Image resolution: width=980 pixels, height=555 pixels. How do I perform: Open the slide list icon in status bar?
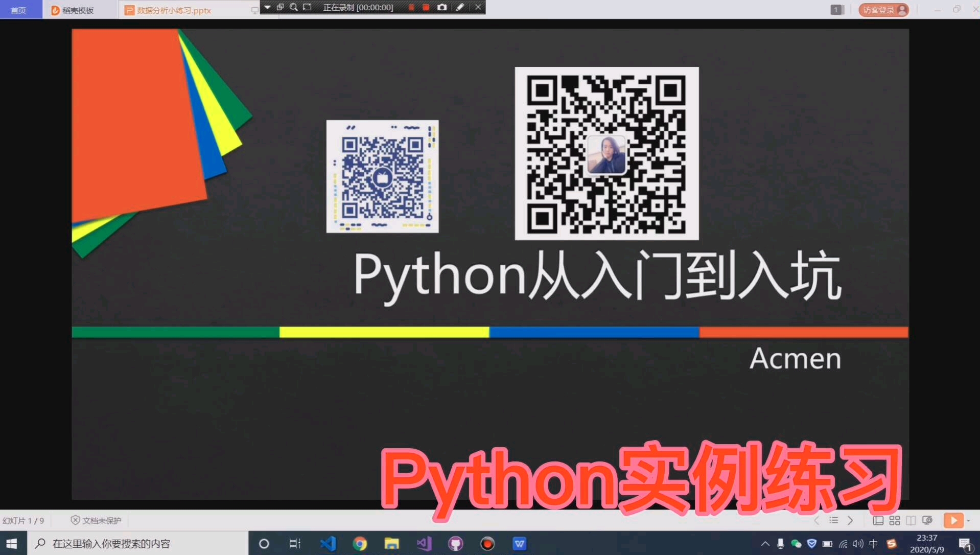pos(833,520)
